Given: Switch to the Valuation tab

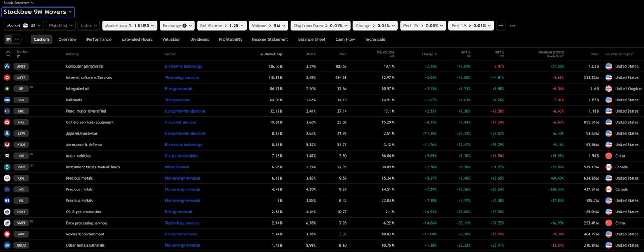Looking at the screenshot, I should pyautogui.click(x=171, y=39).
